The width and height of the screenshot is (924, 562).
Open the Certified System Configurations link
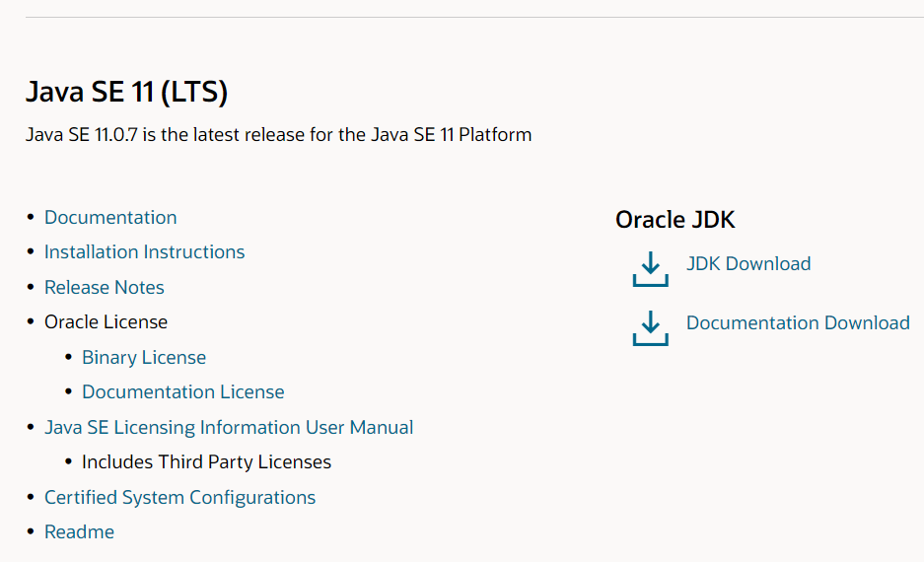tap(179, 498)
